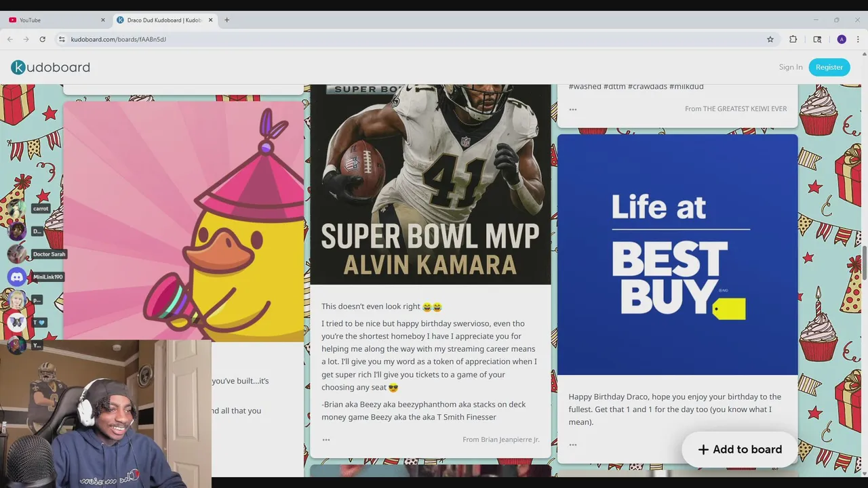Viewport: 868px width, 488px height.
Task: Click the Add to board button
Action: point(740,449)
